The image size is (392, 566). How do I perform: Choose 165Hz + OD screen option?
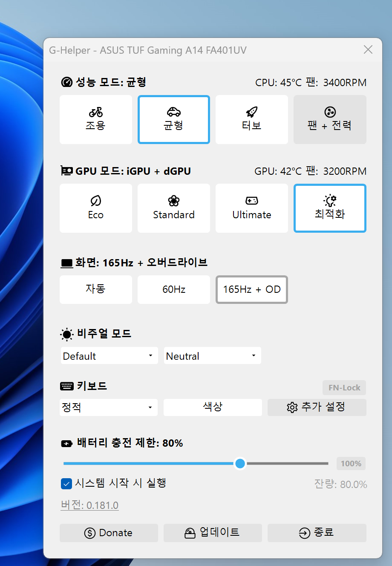[x=252, y=289]
